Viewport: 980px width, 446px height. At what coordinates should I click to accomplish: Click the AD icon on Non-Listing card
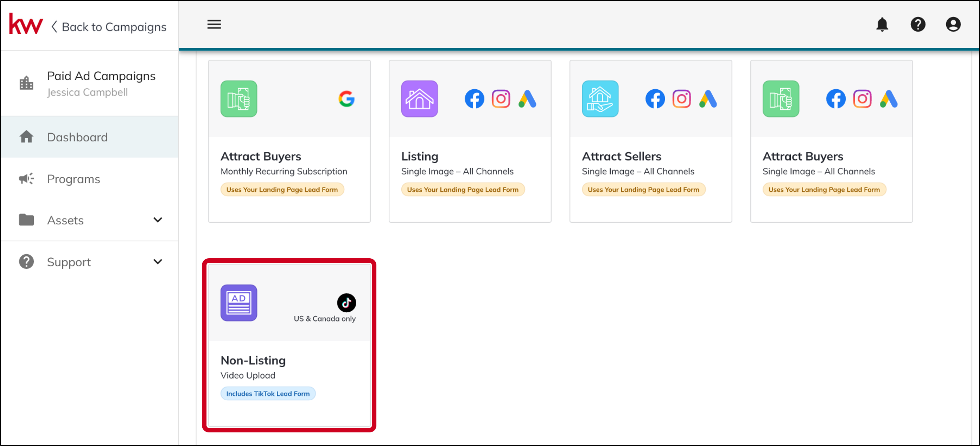coord(239,303)
